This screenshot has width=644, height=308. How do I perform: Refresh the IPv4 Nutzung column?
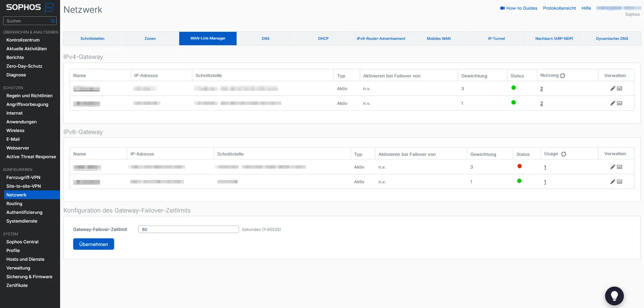pyautogui.click(x=562, y=76)
